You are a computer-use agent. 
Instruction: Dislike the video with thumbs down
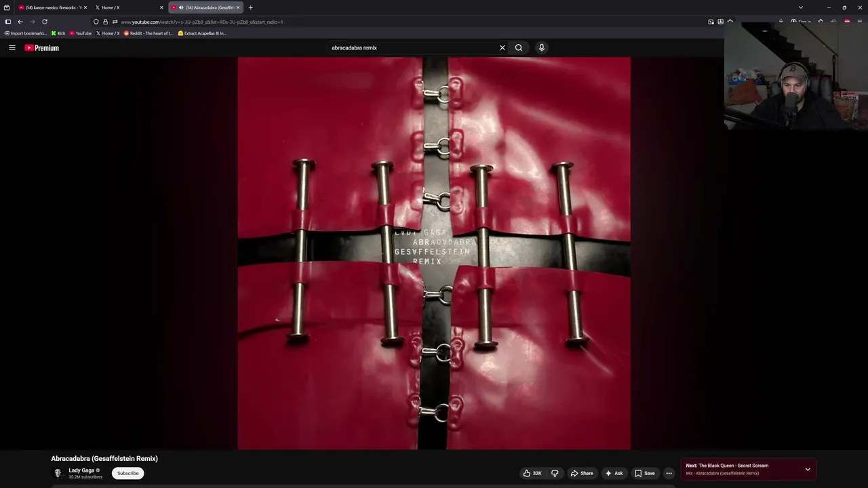click(x=555, y=473)
